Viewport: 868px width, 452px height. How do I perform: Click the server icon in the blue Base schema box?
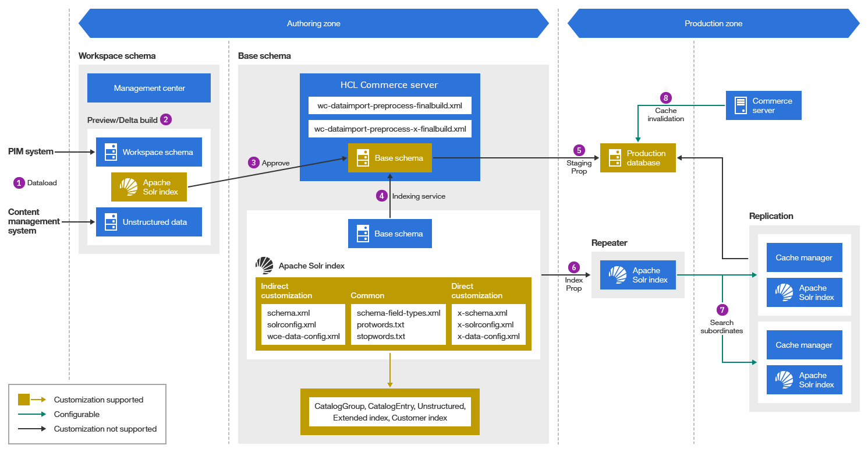(363, 234)
